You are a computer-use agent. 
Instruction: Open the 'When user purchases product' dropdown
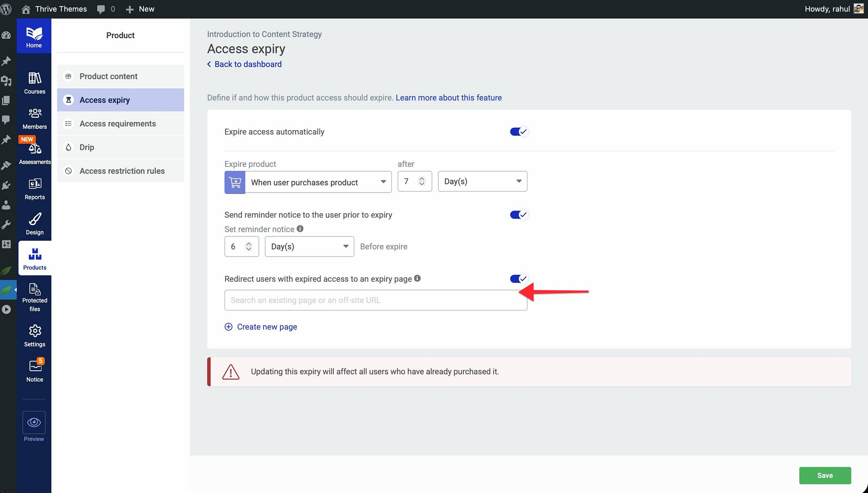318,183
